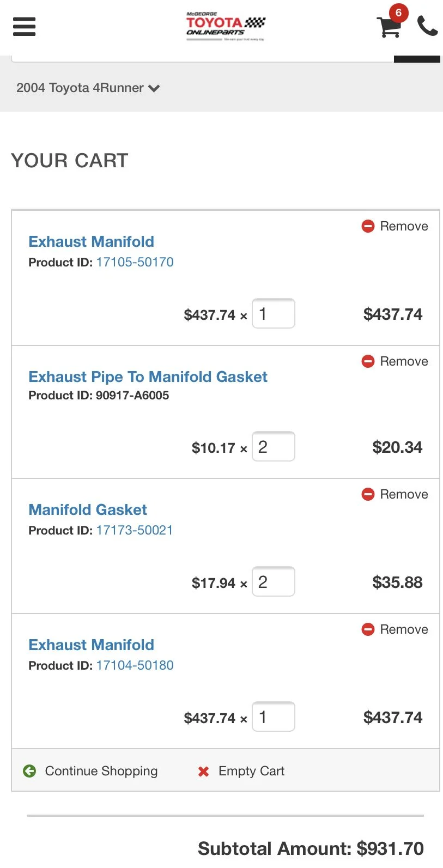
Task: Click the red X Empty Cart icon
Action: pos(204,772)
